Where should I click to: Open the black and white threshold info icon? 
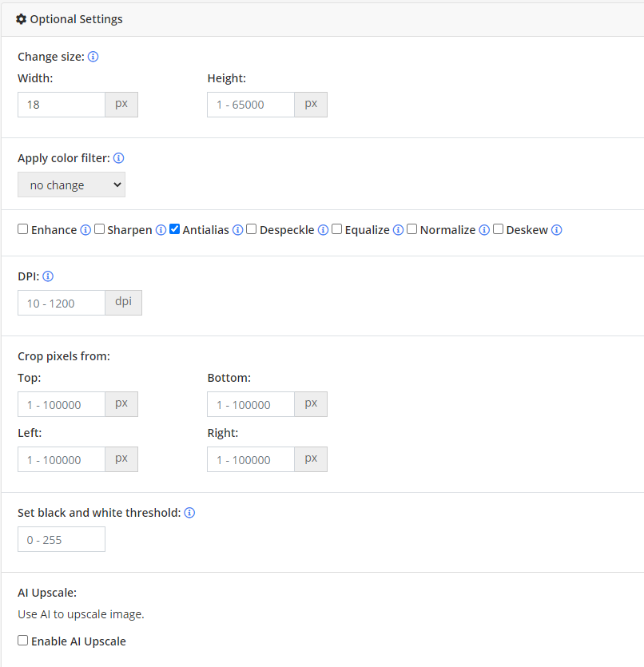coord(189,513)
